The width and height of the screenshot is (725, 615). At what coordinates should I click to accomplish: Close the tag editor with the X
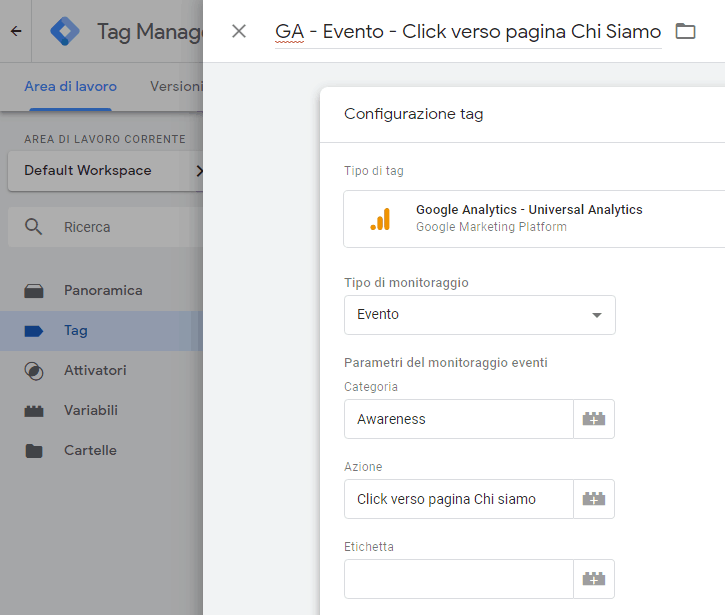pyautogui.click(x=239, y=31)
